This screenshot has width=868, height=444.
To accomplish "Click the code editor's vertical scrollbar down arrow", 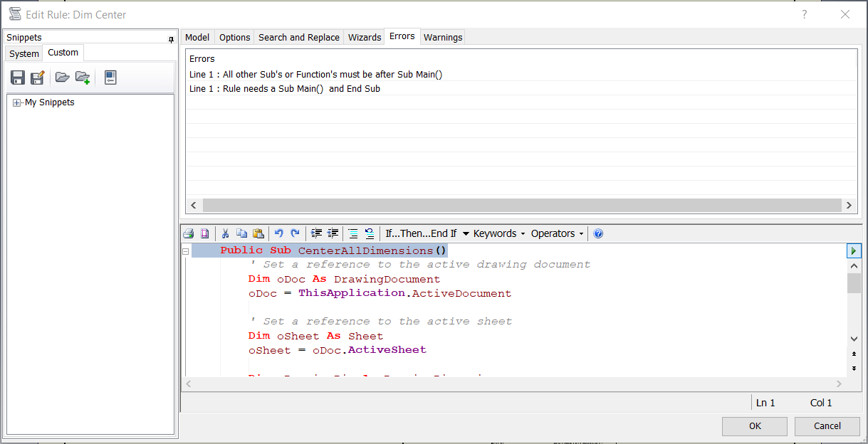I will pyautogui.click(x=854, y=338).
